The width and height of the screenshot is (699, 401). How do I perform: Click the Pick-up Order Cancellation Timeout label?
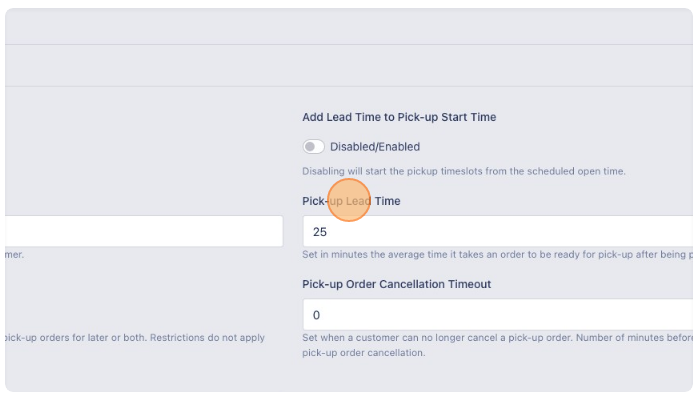click(396, 284)
